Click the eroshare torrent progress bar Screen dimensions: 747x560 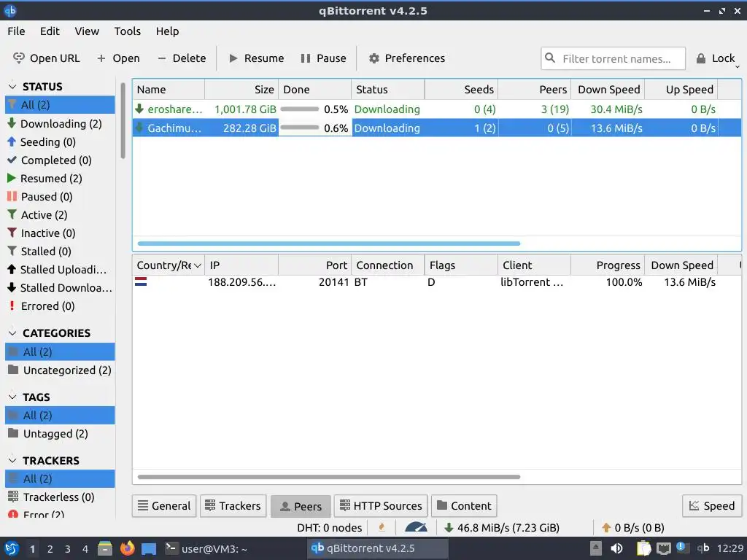(x=300, y=109)
